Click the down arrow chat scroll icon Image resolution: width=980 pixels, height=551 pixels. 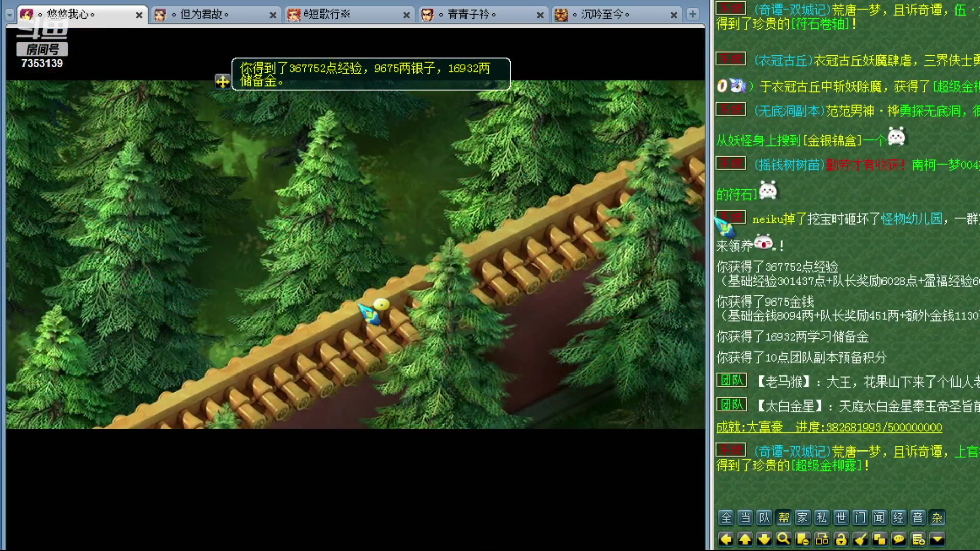coord(764,539)
